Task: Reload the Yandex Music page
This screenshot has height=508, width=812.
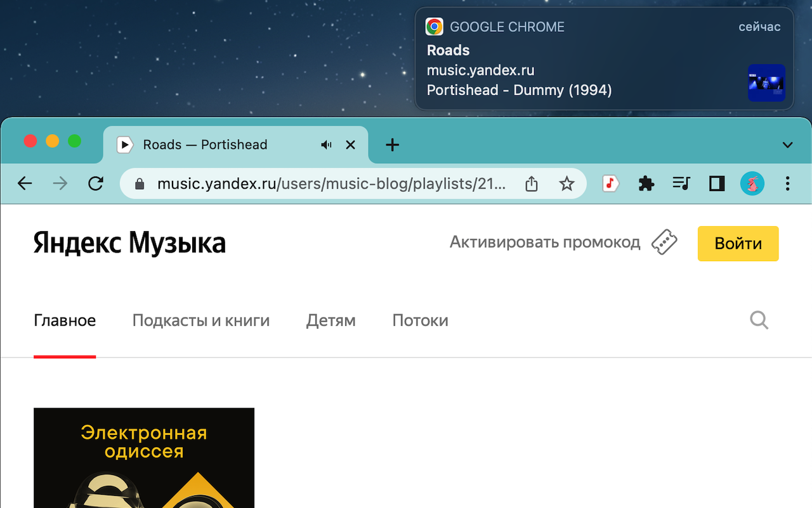Action: coord(96,184)
